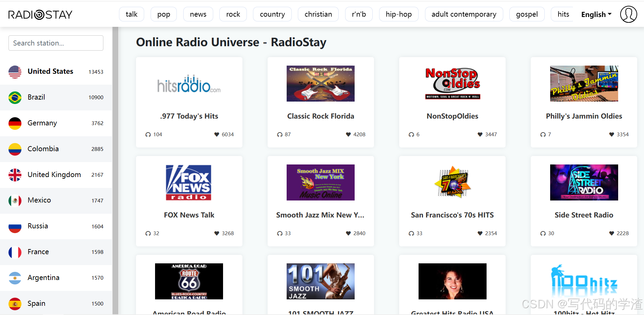The height and width of the screenshot is (315, 644).
Task: Click headphones icon on NonStopOldies card
Action: tap(411, 135)
